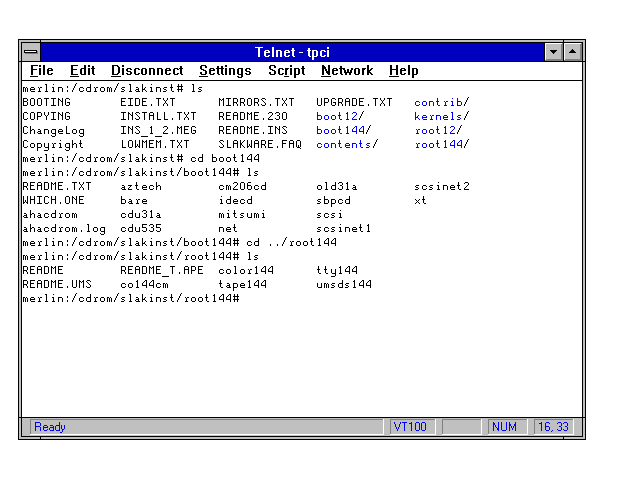Click the Disconnect menu item

(147, 71)
